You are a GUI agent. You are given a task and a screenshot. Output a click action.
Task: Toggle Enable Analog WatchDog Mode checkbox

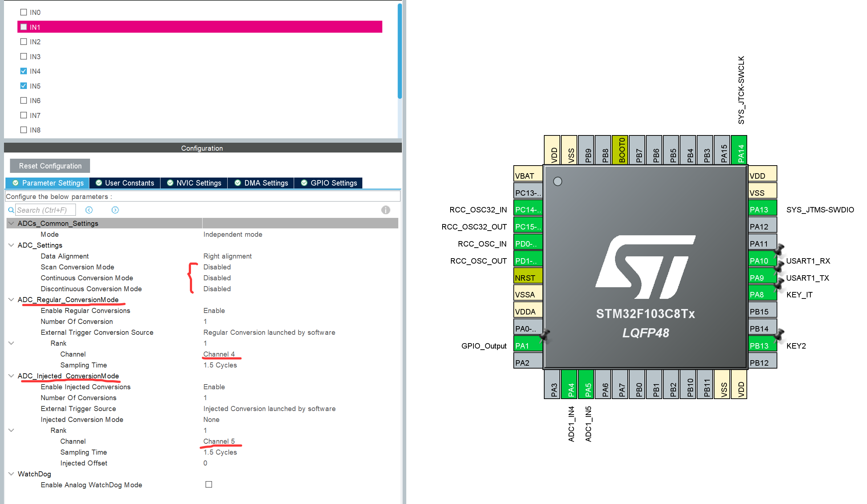click(209, 484)
